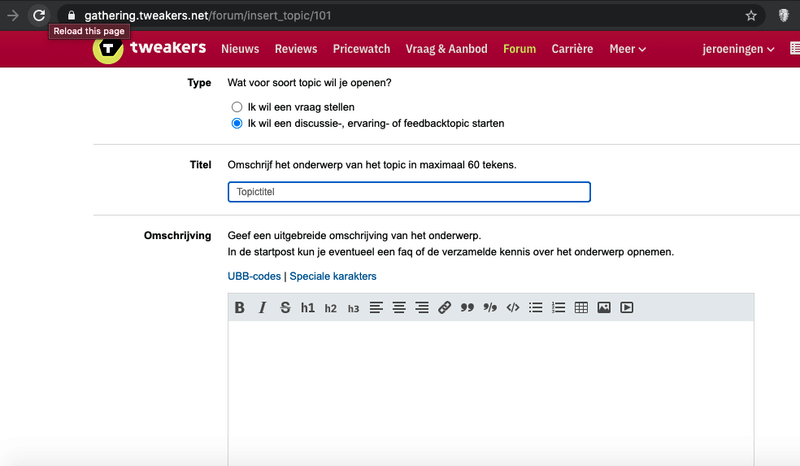800x466 pixels.
Task: Open the Nieuws section
Action: (240, 49)
